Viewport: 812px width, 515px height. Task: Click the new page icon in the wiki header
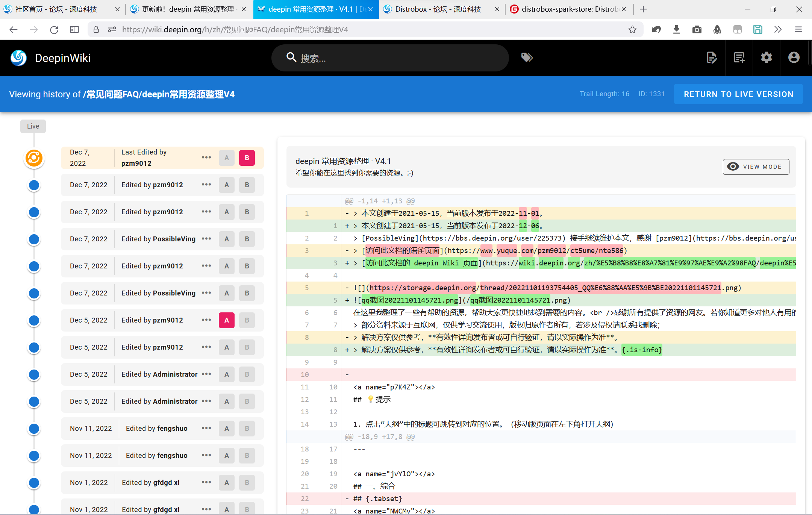click(x=739, y=58)
